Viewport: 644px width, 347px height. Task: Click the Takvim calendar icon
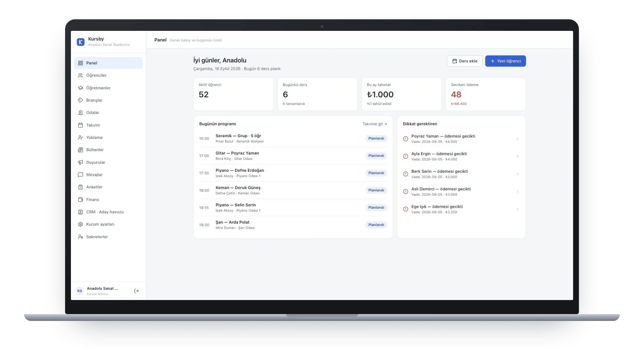point(80,125)
